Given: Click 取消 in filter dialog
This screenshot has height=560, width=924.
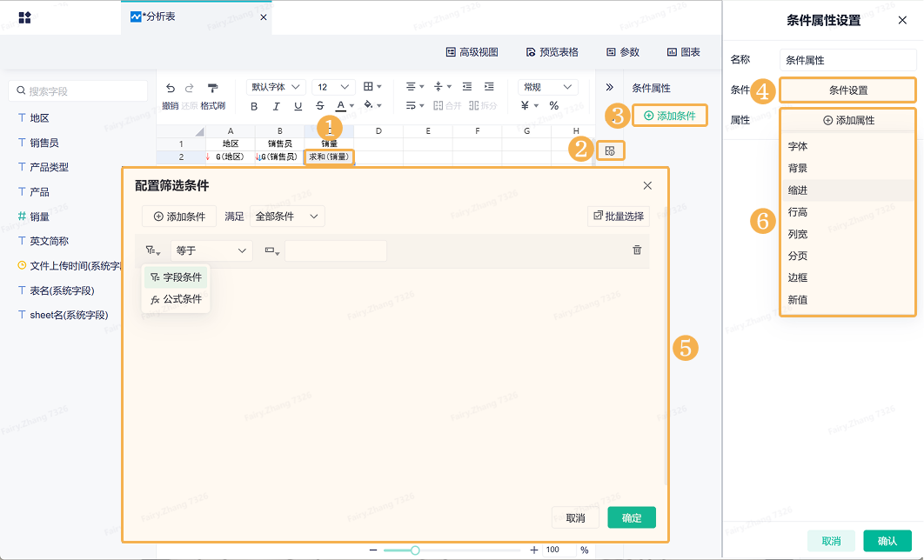Looking at the screenshot, I should pyautogui.click(x=575, y=517).
